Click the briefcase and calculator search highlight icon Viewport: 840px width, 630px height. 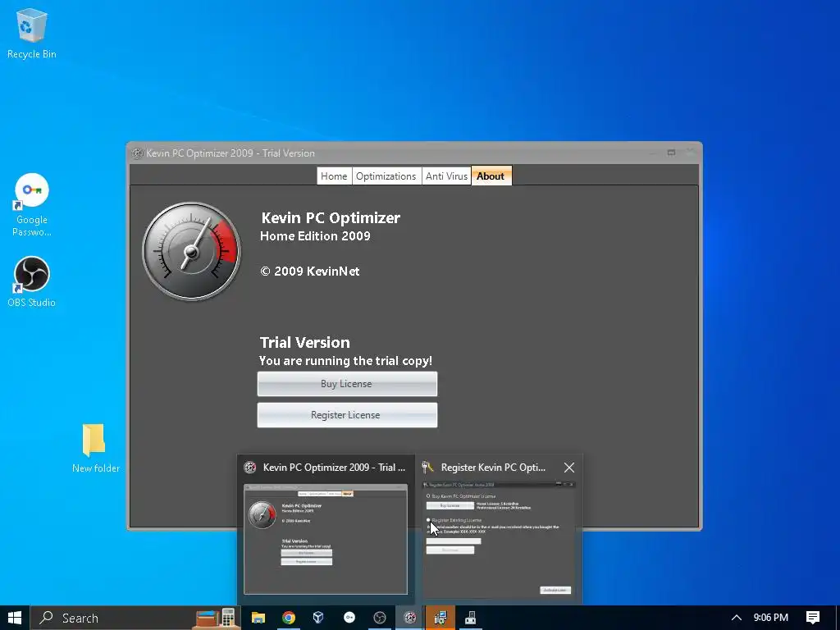(x=216, y=618)
